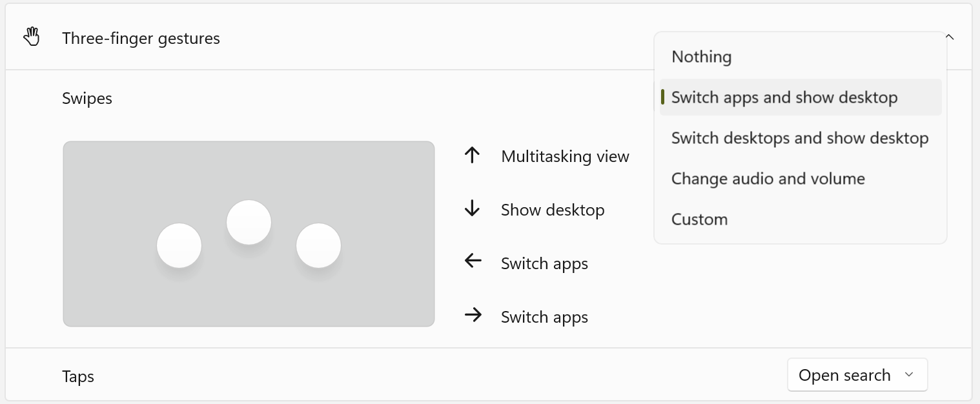Click the middle finger dot in touchpad preview
This screenshot has width=980, height=404.
point(249,223)
